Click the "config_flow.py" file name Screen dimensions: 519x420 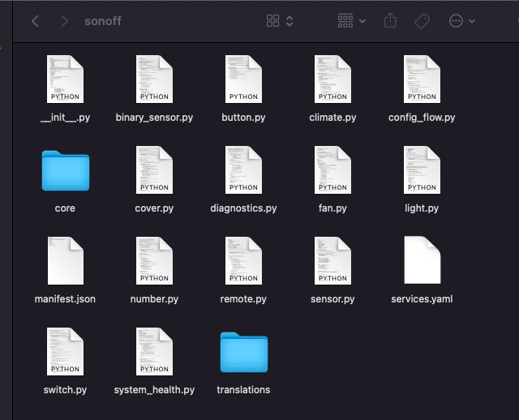coord(422,118)
